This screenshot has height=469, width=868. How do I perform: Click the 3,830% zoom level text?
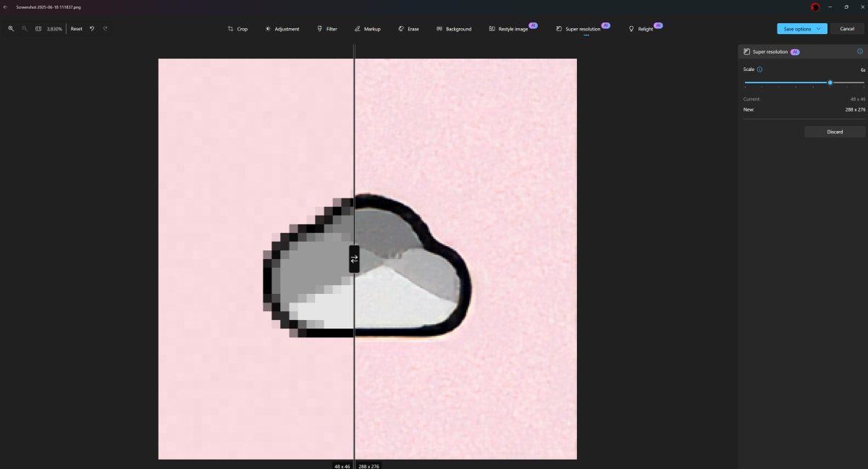coord(54,29)
